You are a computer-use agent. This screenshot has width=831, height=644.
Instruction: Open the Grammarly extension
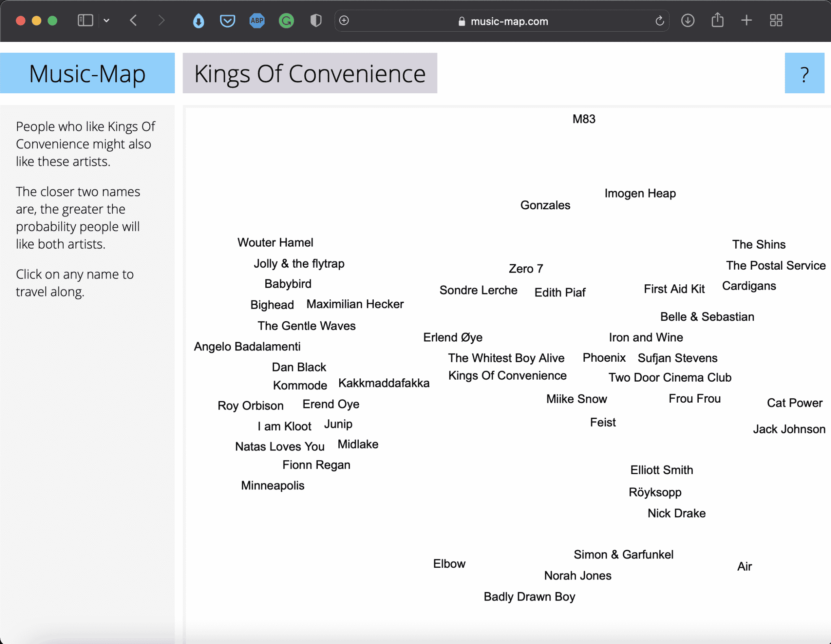[x=286, y=20]
